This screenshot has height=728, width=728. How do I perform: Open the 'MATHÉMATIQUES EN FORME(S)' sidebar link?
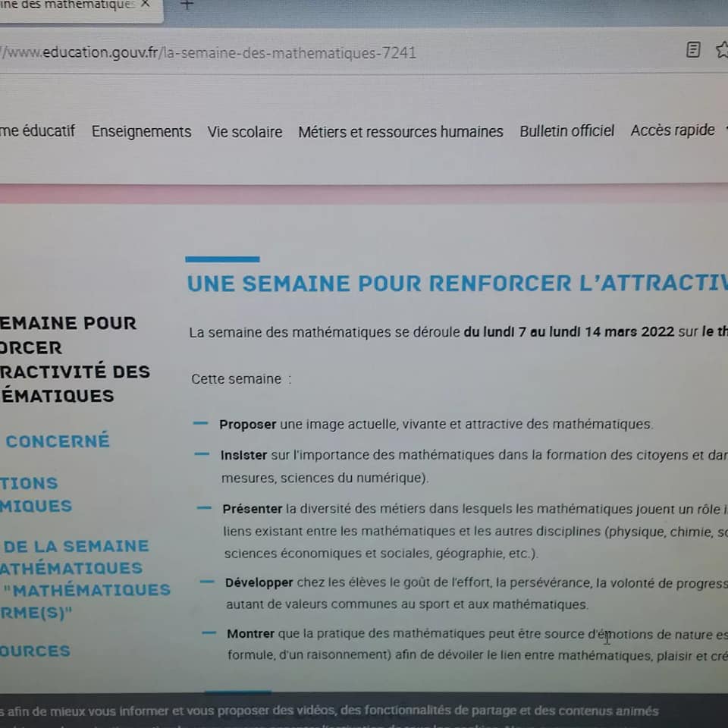pos(86,601)
